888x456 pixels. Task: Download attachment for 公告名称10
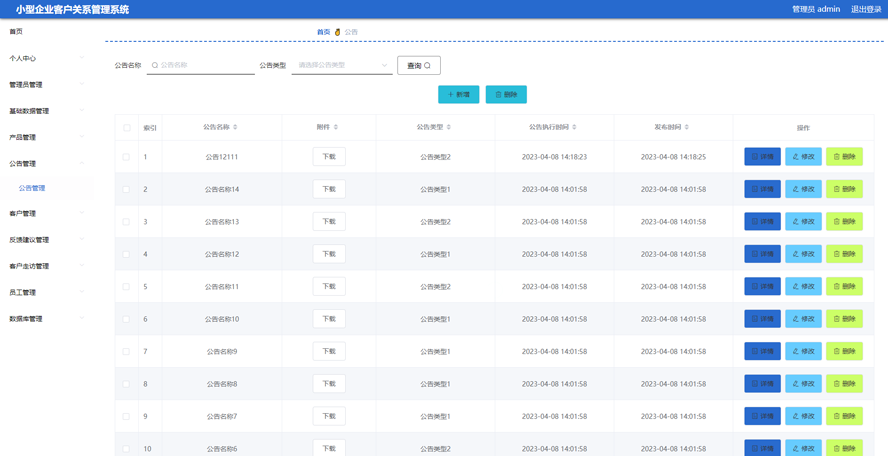tap(329, 319)
